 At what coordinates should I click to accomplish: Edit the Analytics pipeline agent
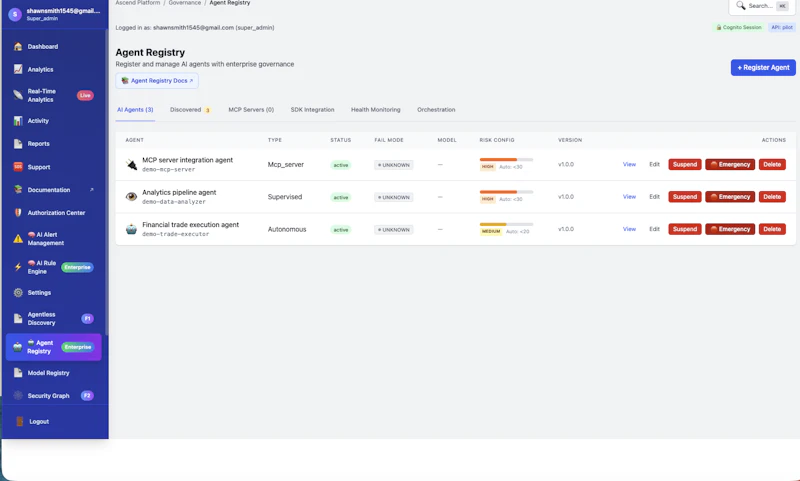pyautogui.click(x=655, y=196)
